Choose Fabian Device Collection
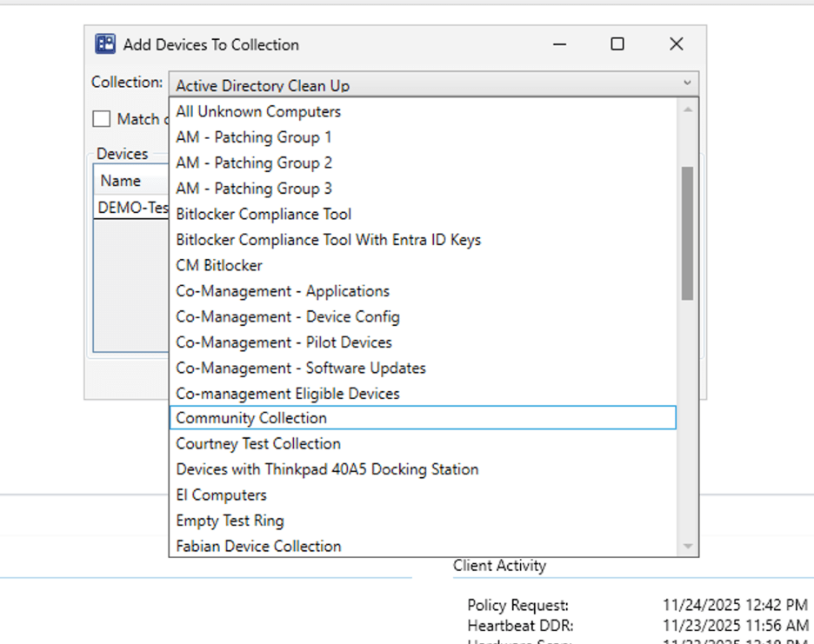Viewport: 814px width, 644px height. tap(258, 547)
